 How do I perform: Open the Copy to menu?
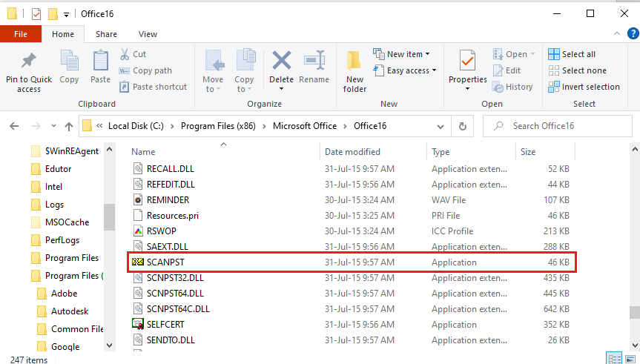coord(244,71)
